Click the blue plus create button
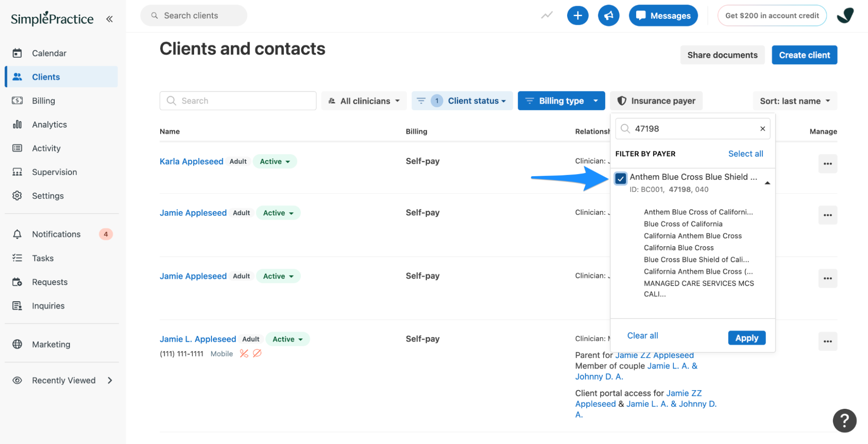Image resolution: width=868 pixels, height=444 pixels. (x=578, y=16)
